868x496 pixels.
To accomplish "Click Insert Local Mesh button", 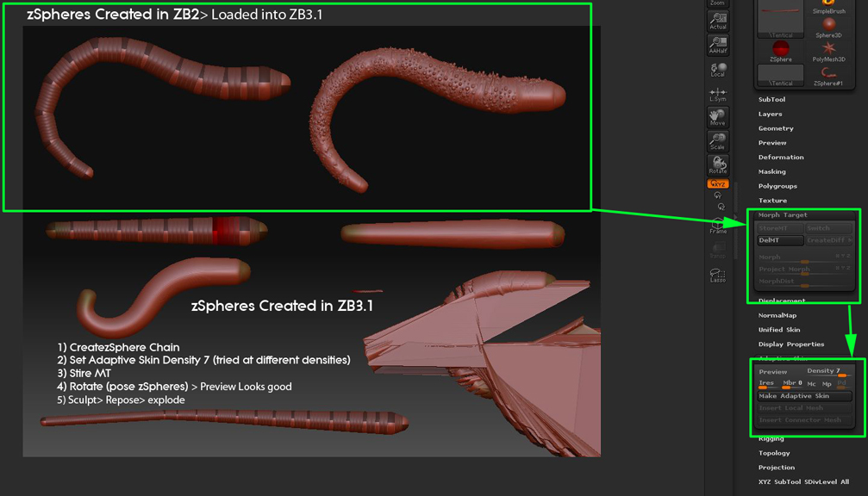I will [804, 408].
